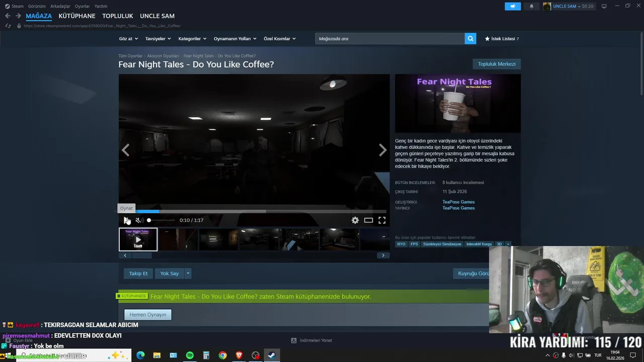Screen dimensions: 644x362
Task: Unmute the trailer audio
Action: coord(139,220)
